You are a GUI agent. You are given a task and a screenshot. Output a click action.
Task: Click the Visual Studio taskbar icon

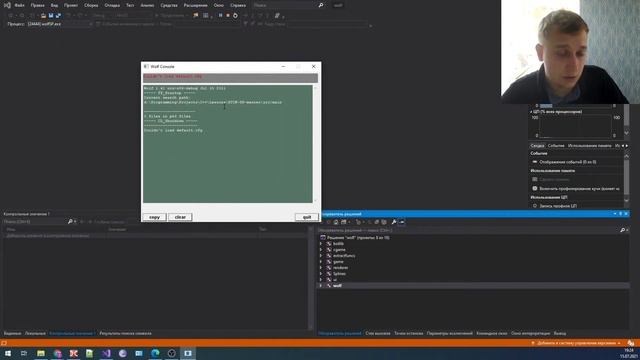coord(106,353)
